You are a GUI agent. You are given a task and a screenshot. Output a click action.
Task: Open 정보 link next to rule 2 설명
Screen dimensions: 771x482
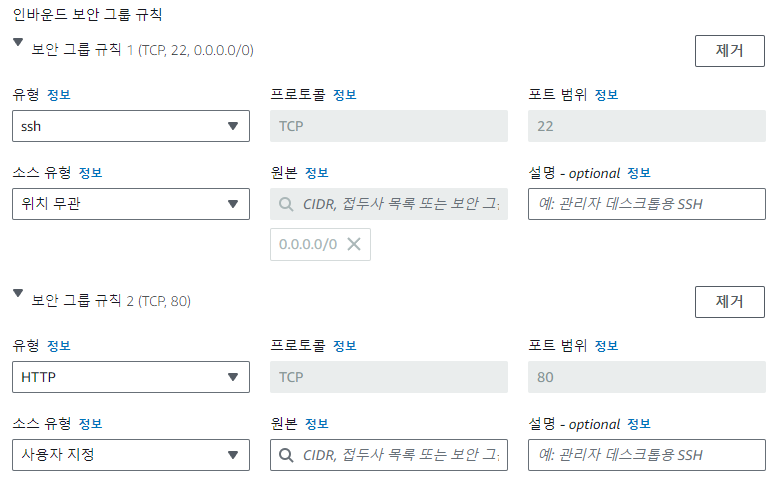[x=639, y=423]
